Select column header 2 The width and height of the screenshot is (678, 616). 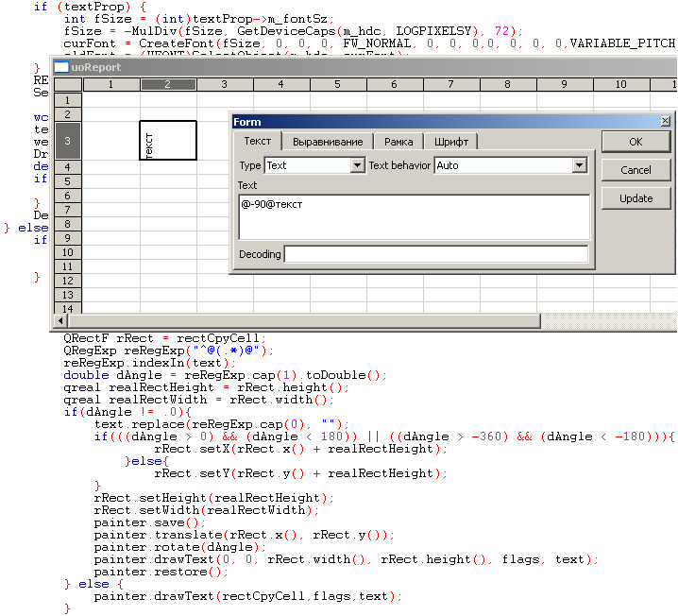click(x=168, y=85)
